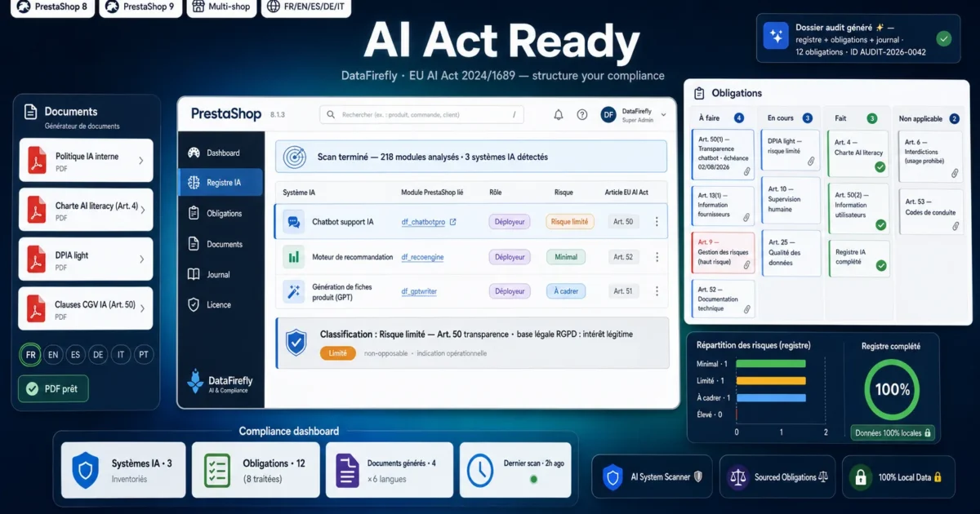980x514 pixels.
Task: Click the Art. 52 article tag
Action: click(x=623, y=257)
